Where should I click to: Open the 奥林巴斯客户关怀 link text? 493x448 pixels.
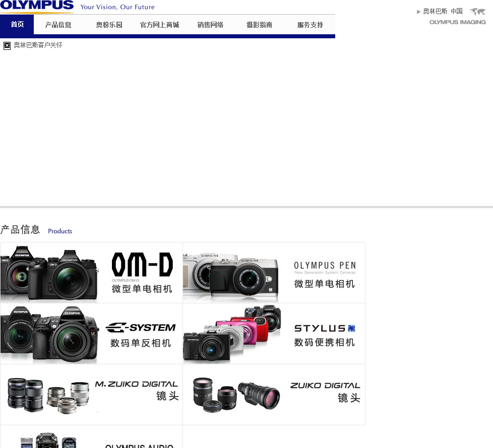pyautogui.click(x=38, y=45)
